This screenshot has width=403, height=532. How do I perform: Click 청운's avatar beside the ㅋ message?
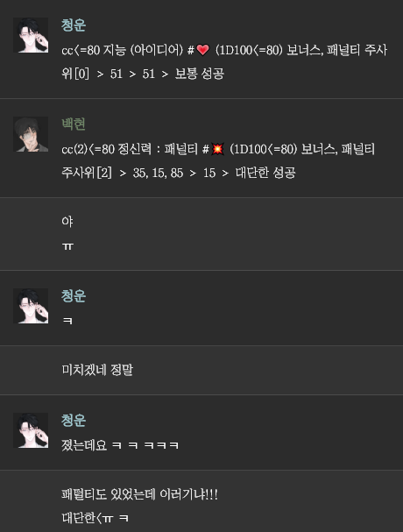click(x=31, y=306)
